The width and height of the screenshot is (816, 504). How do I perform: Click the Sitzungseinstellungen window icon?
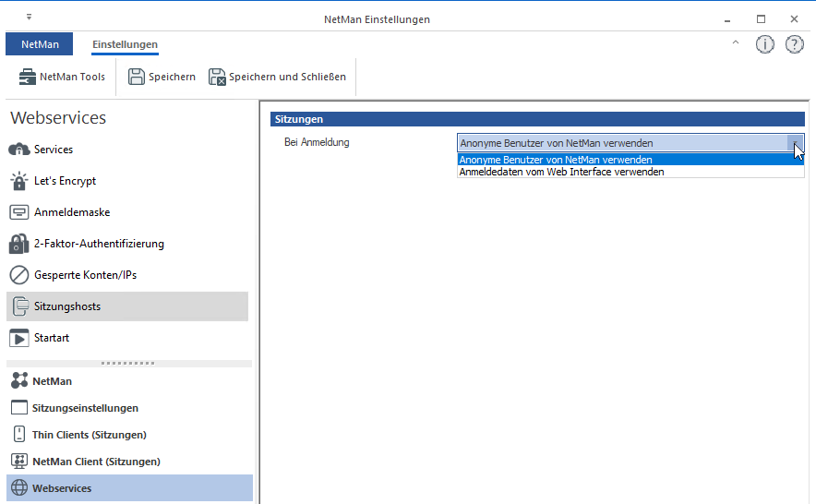(x=19, y=408)
